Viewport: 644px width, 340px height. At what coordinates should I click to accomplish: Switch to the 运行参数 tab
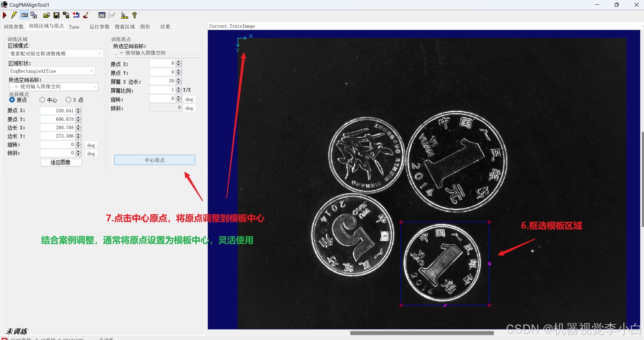tap(99, 27)
